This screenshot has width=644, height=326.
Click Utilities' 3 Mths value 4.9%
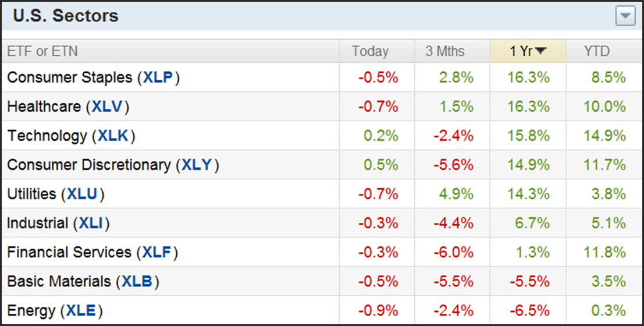(x=456, y=194)
